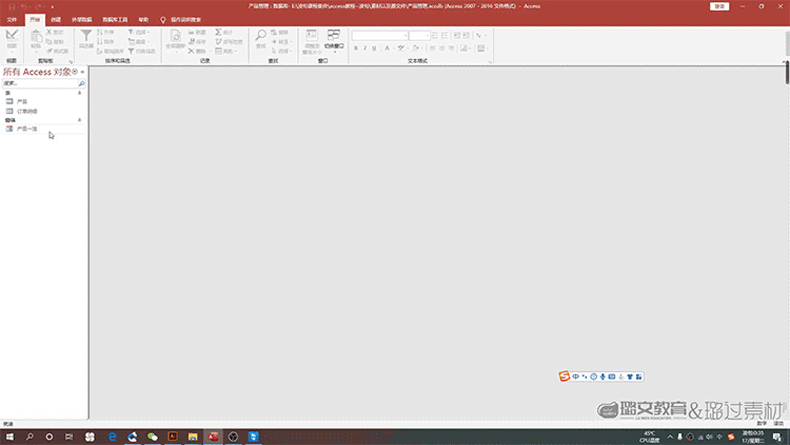Collapse the navigation pane with shutter button
Viewport: 790px width, 445px height.
83,72
